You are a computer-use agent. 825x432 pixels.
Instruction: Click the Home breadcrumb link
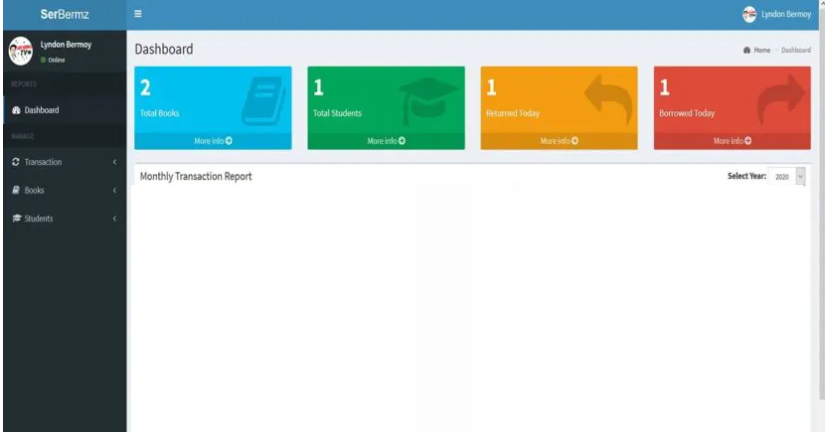762,50
